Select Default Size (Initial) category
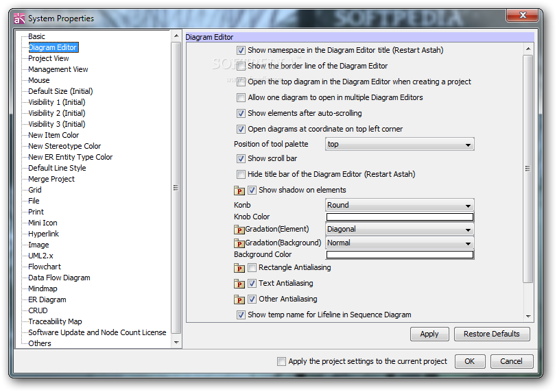The height and width of the screenshot is (392, 557). click(x=61, y=92)
